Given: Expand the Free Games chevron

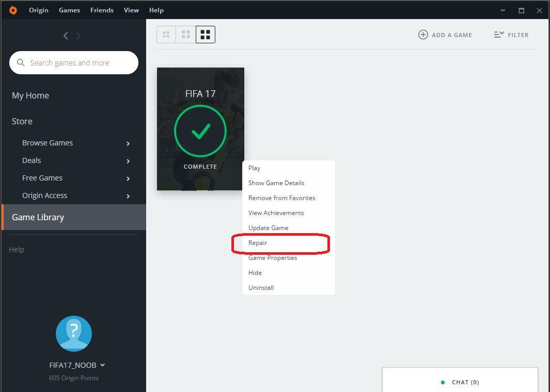Looking at the screenshot, I should pyautogui.click(x=128, y=178).
